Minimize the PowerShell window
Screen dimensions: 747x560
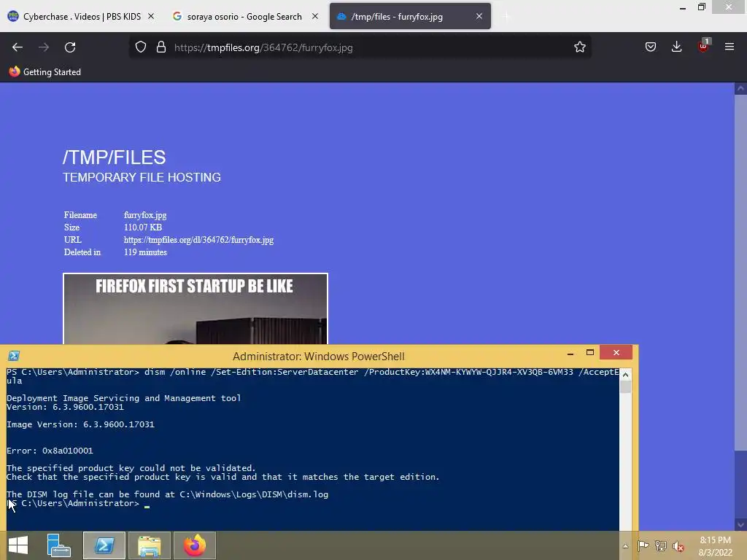[x=570, y=353]
